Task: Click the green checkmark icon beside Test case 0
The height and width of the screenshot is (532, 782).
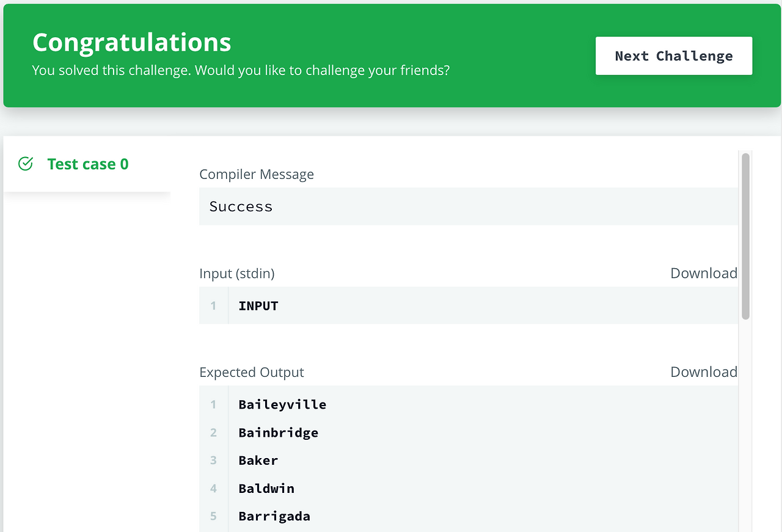Action: coord(25,164)
